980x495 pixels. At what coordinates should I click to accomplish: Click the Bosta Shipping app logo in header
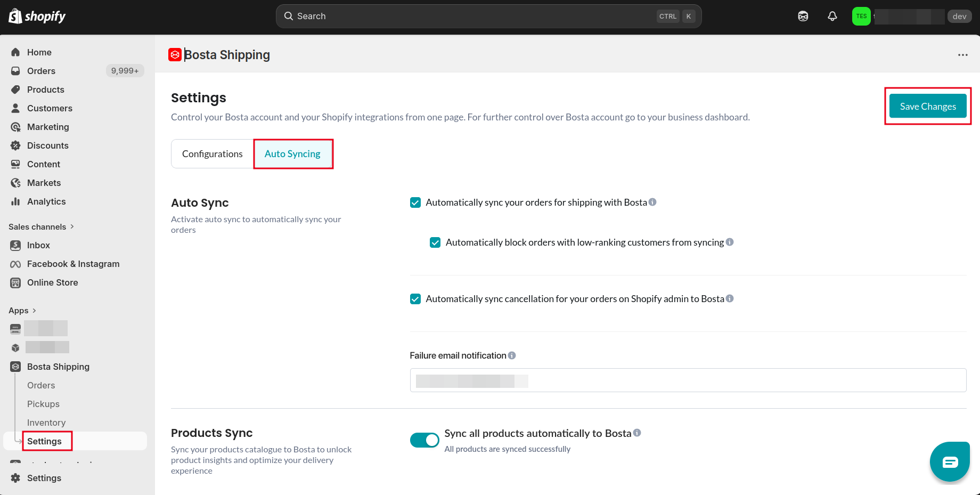175,54
